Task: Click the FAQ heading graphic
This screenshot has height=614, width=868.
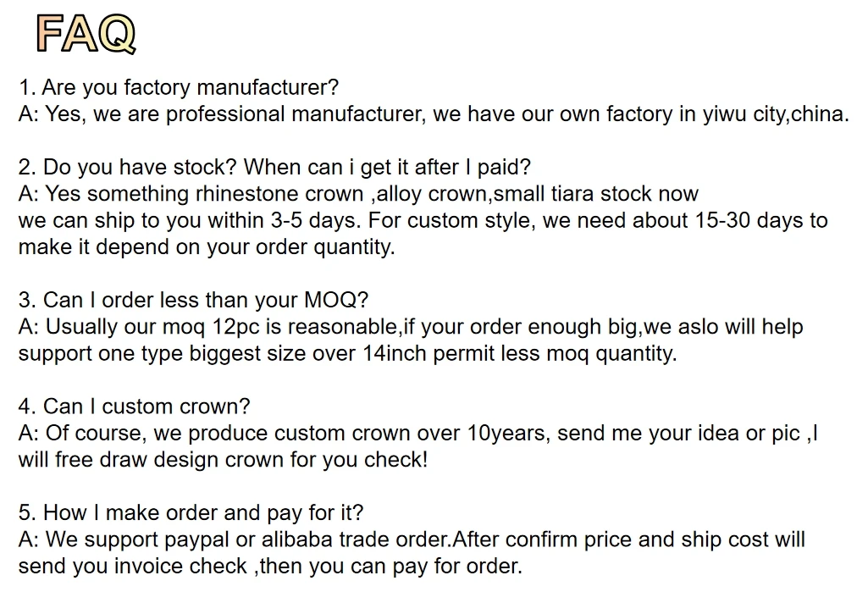Action: point(86,34)
